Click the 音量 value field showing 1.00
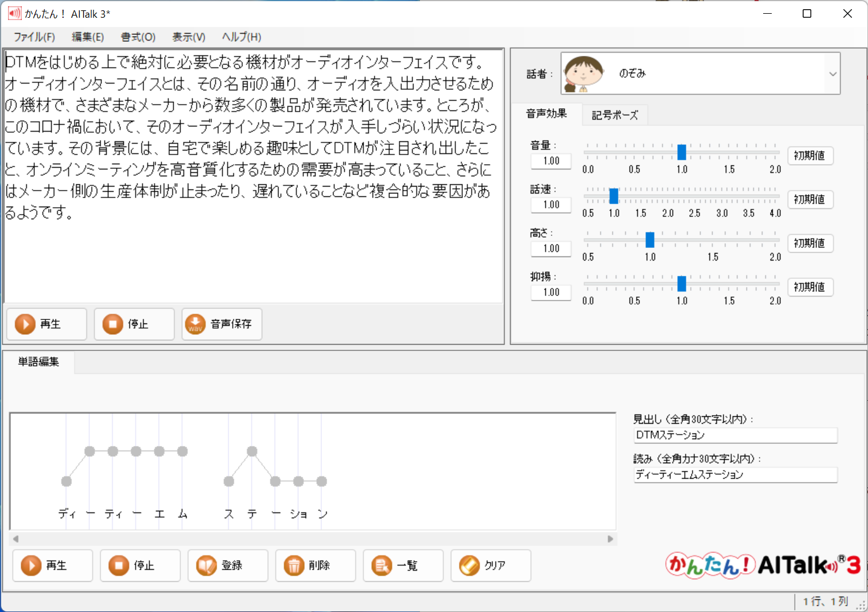 pos(551,161)
